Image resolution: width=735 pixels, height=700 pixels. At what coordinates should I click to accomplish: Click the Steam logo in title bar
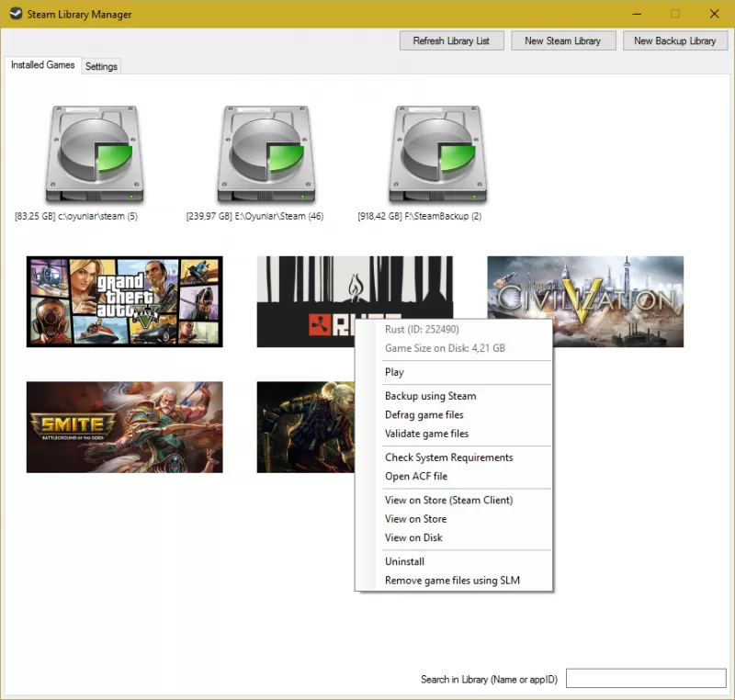coord(16,14)
